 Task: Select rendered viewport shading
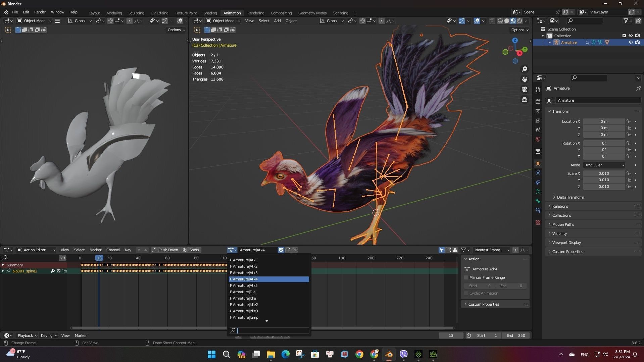[x=519, y=21]
